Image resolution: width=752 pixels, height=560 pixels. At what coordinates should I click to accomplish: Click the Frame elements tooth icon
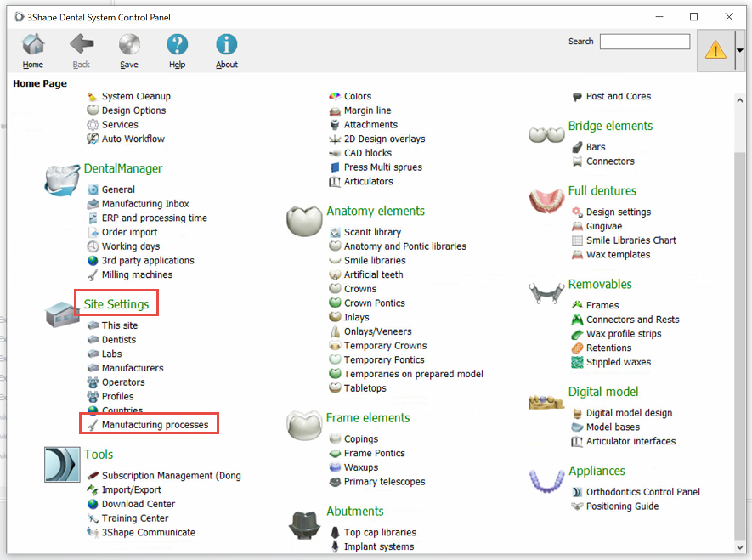(304, 425)
